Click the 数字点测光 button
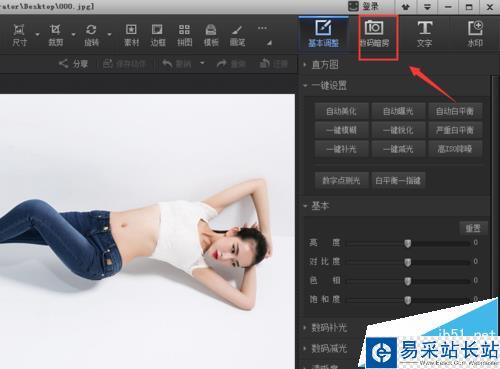This screenshot has width=500, height=369. click(341, 180)
